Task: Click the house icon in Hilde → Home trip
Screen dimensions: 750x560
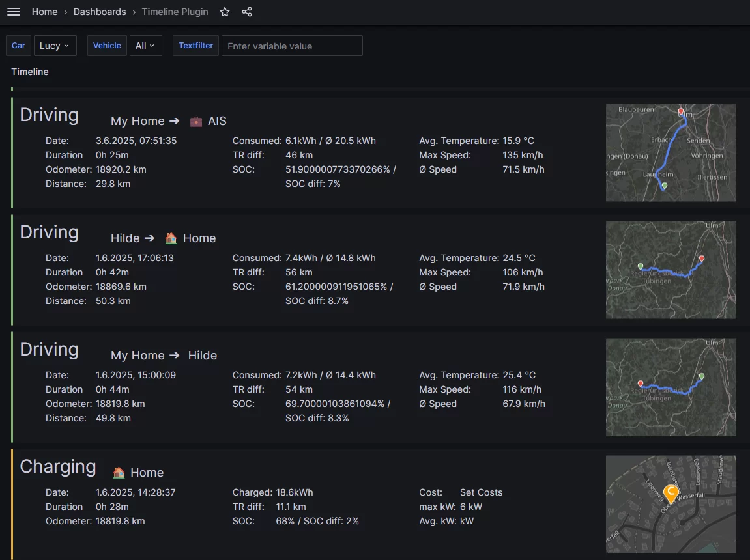Action: tap(171, 238)
